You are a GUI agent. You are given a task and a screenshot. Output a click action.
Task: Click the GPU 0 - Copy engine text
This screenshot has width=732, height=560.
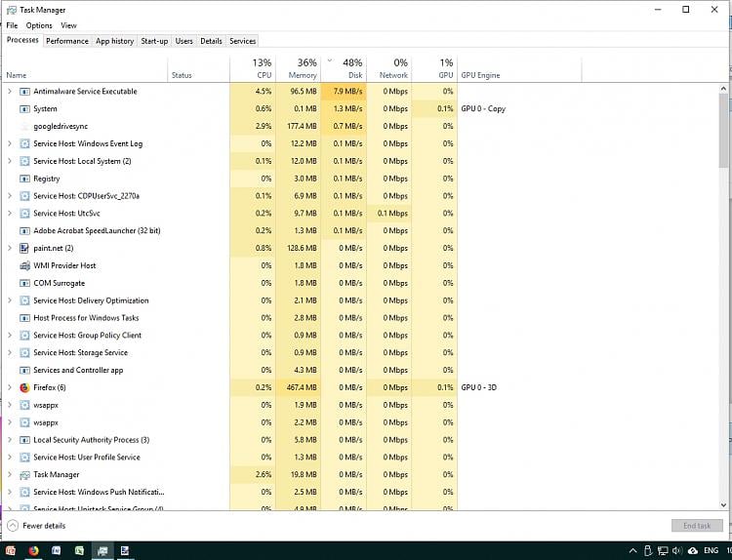pos(483,108)
